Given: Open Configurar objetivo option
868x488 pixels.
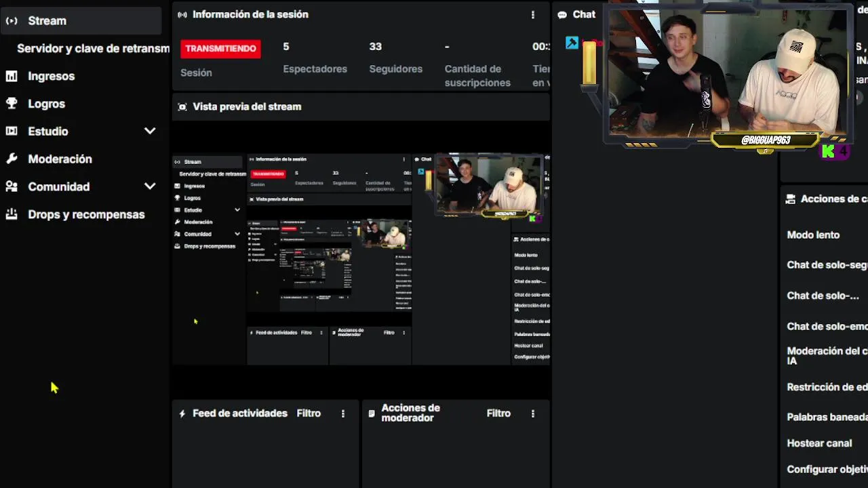Looking at the screenshot, I should point(827,469).
